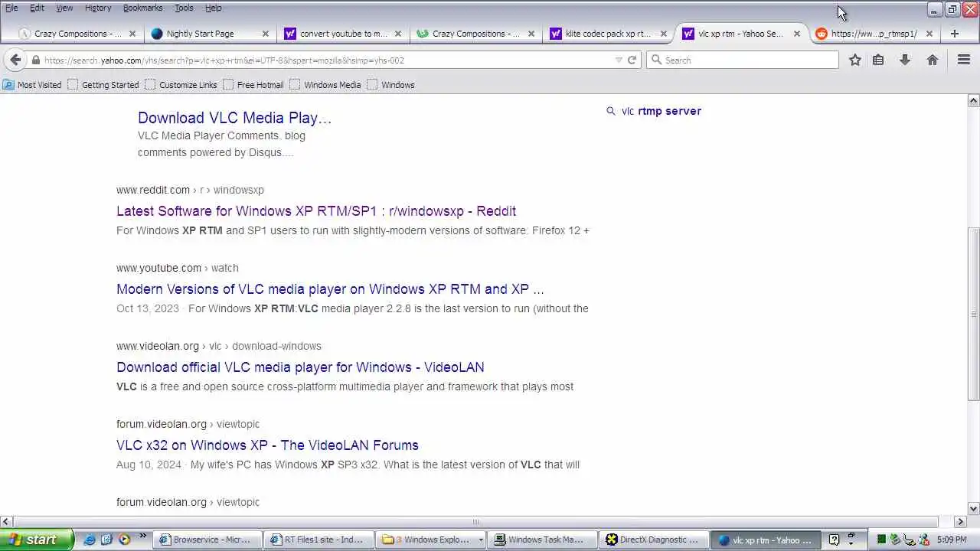Image resolution: width=980 pixels, height=551 pixels.
Task: Click the bookmark star icon
Action: (x=855, y=60)
